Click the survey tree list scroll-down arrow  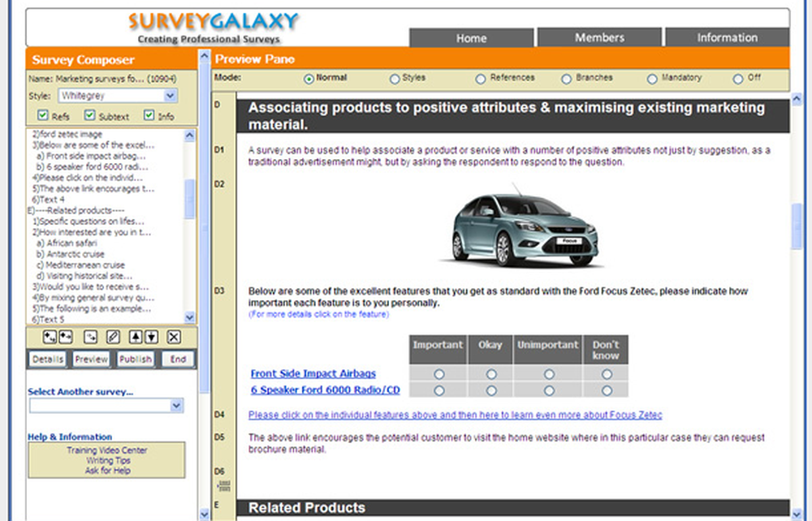click(x=189, y=317)
